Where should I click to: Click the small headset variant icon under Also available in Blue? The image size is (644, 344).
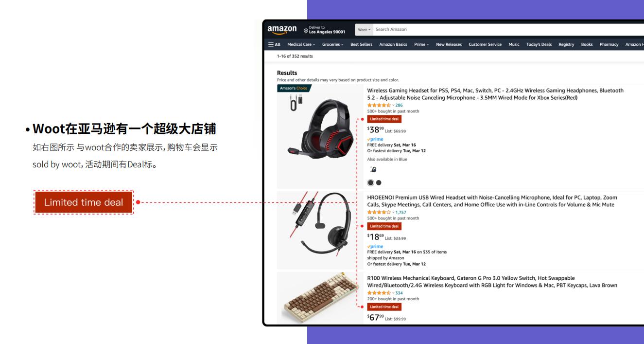pos(373,170)
